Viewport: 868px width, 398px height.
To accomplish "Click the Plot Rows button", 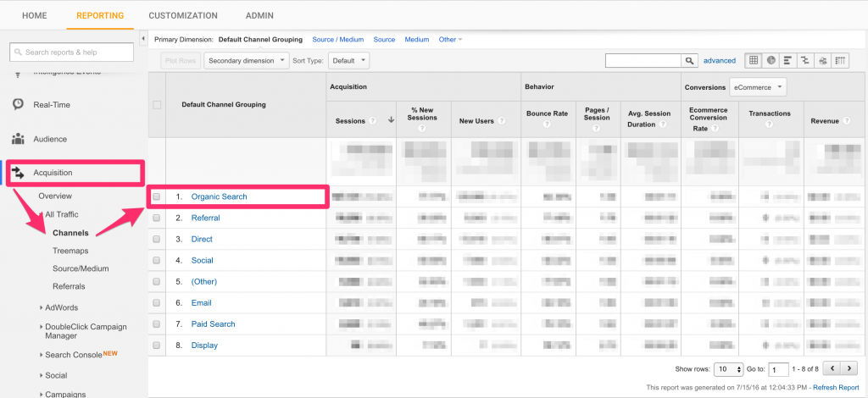I will coord(181,61).
